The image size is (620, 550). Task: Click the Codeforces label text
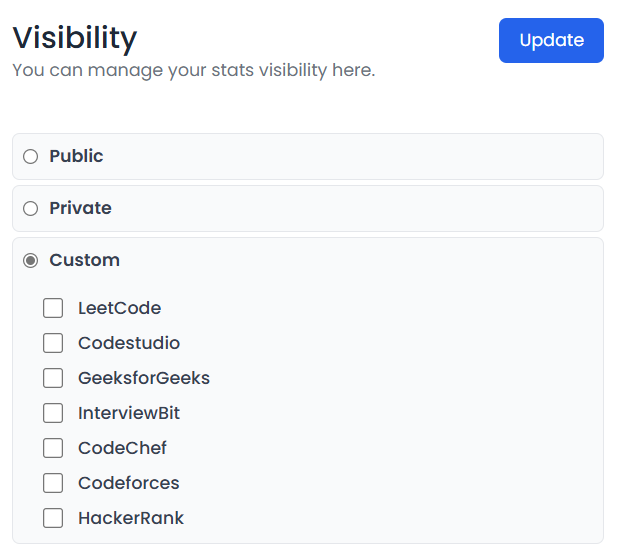coord(129,483)
